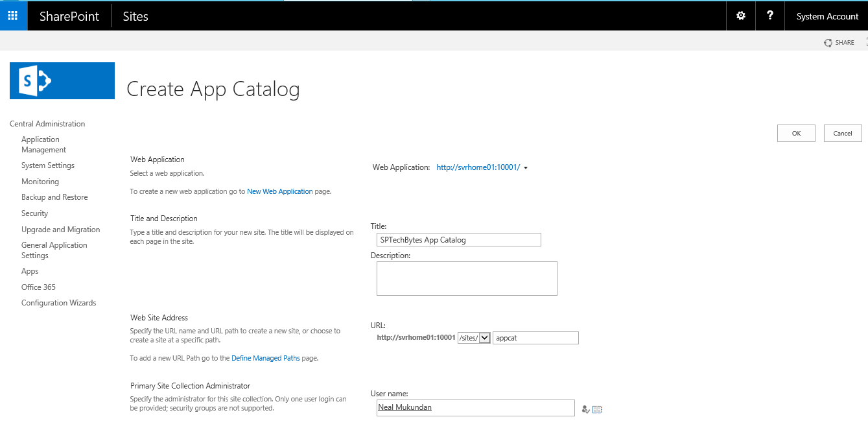
Task: Open the System Account menu
Action: click(x=827, y=16)
